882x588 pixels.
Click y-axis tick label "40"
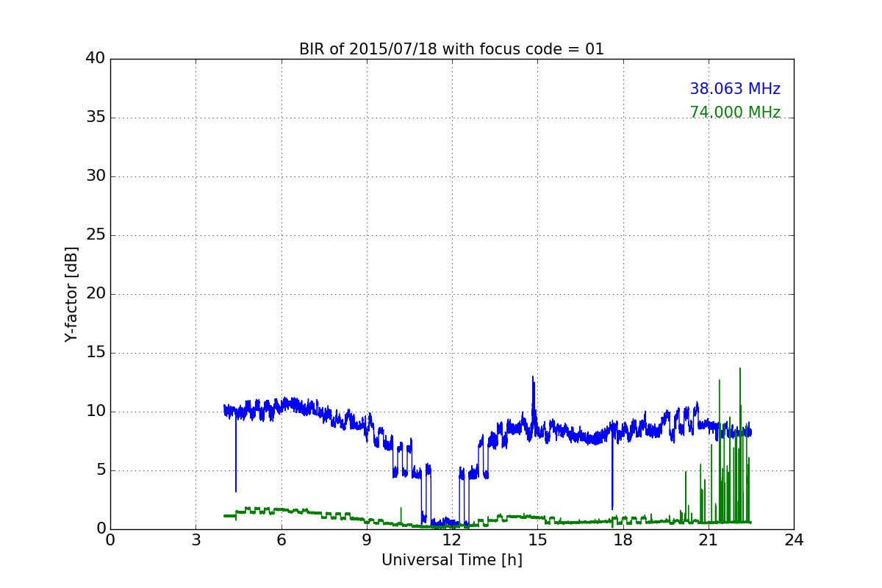click(96, 59)
